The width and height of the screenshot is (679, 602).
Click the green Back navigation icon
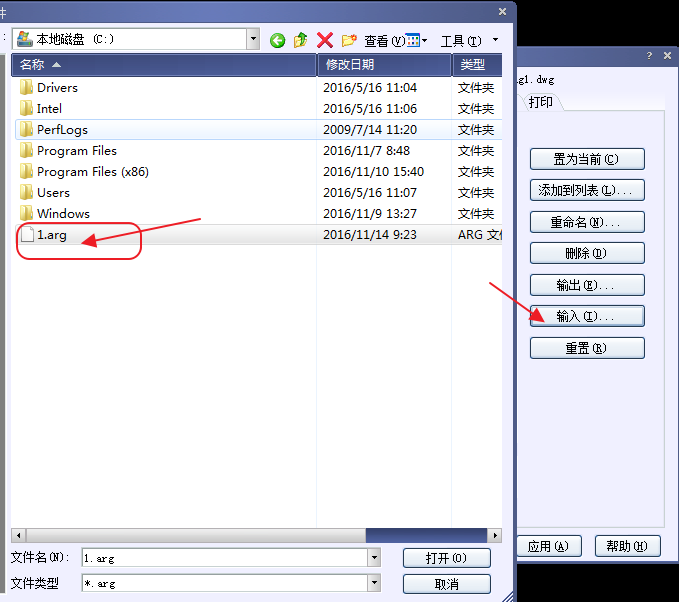tap(278, 40)
